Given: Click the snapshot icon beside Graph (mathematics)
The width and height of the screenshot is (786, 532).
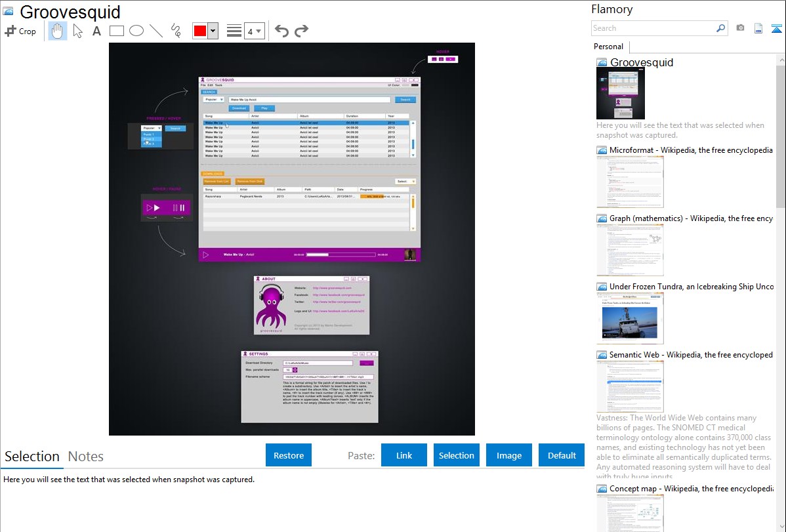Looking at the screenshot, I should [x=602, y=218].
